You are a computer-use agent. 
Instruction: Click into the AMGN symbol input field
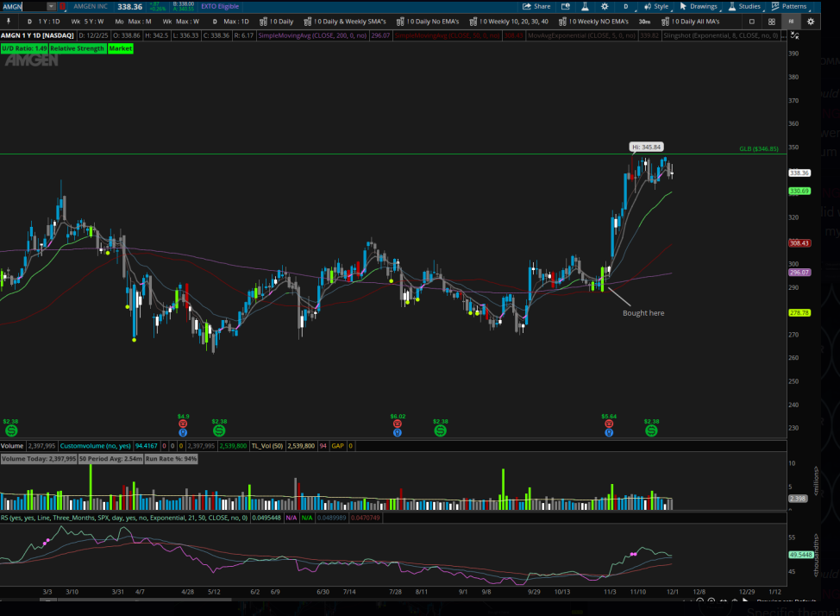pos(24,6)
